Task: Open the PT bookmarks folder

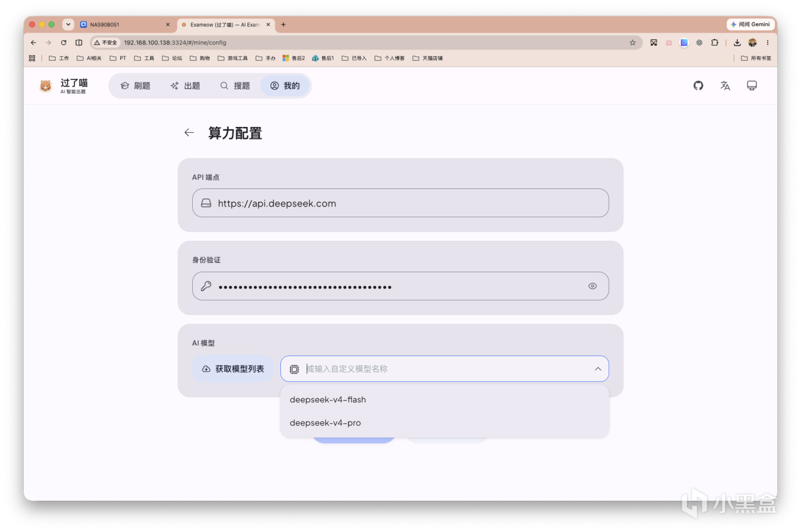Action: point(118,58)
